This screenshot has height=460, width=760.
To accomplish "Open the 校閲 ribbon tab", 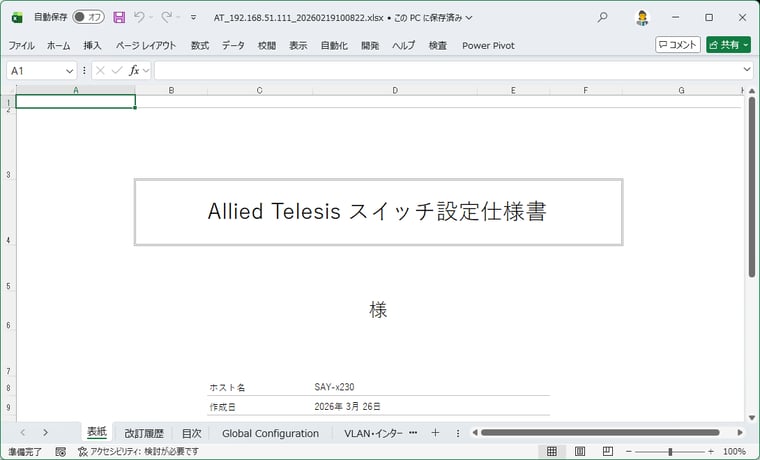I will coord(267,46).
